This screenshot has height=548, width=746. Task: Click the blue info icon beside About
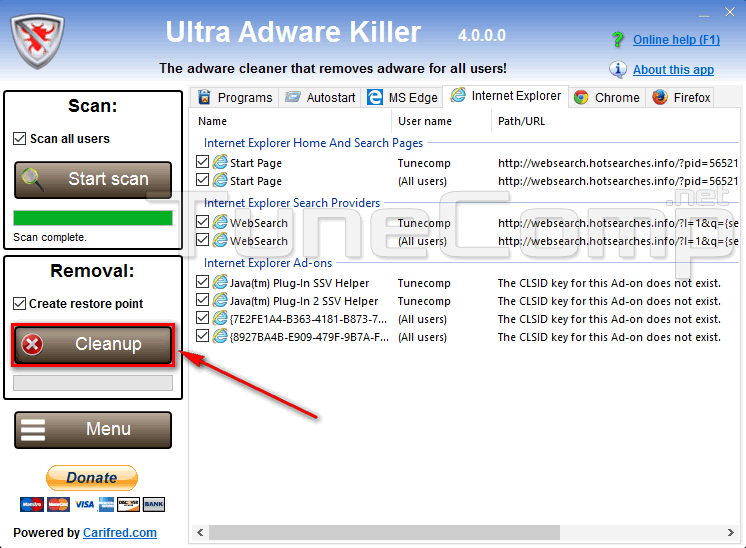618,69
